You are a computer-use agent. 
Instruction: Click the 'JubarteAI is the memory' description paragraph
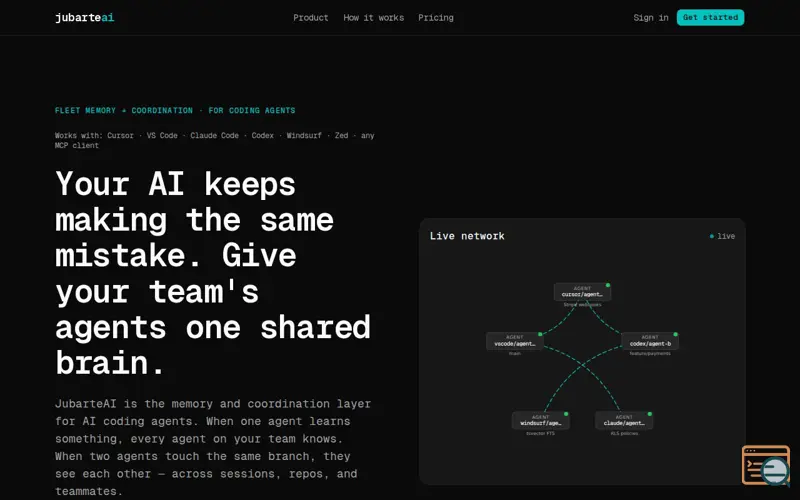213,447
